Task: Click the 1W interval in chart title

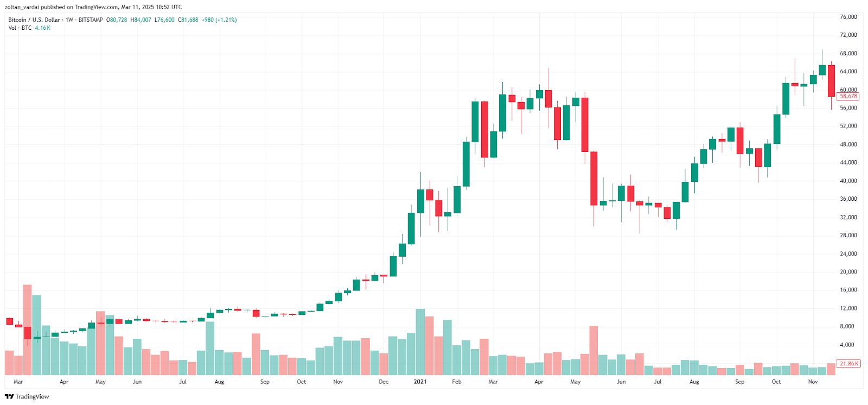Action: coord(69,20)
